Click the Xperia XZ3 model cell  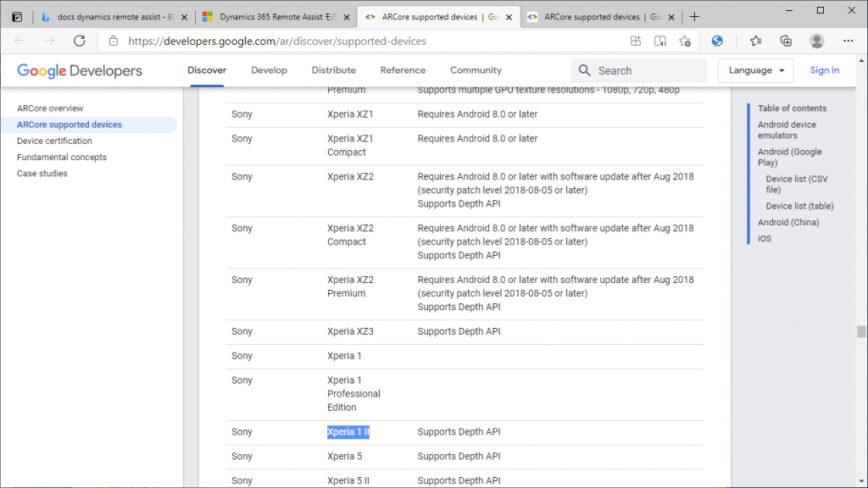(350, 331)
